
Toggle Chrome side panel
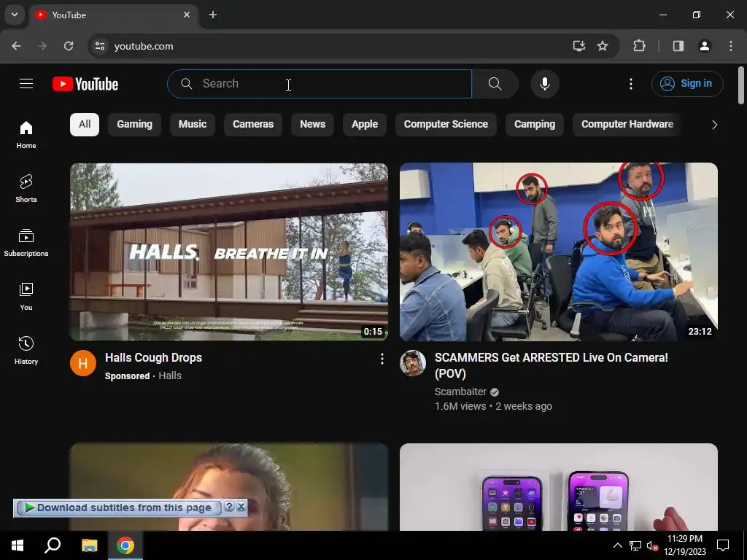point(678,46)
